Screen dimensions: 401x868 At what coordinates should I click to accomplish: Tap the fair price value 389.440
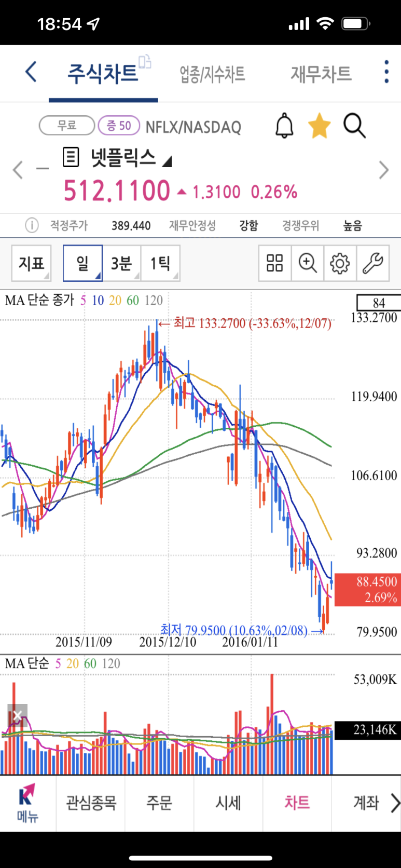[x=131, y=226]
